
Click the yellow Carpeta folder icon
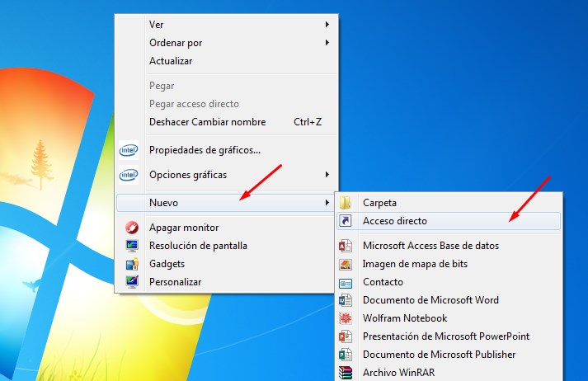[345, 203]
